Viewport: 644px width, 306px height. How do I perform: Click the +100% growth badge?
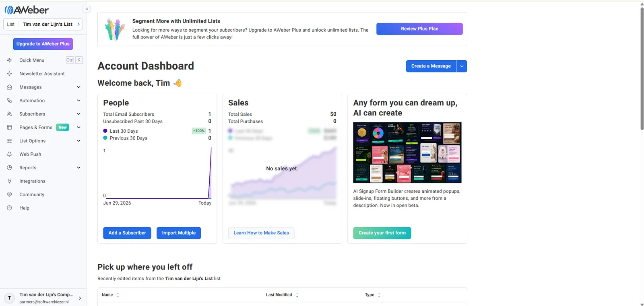point(199,131)
